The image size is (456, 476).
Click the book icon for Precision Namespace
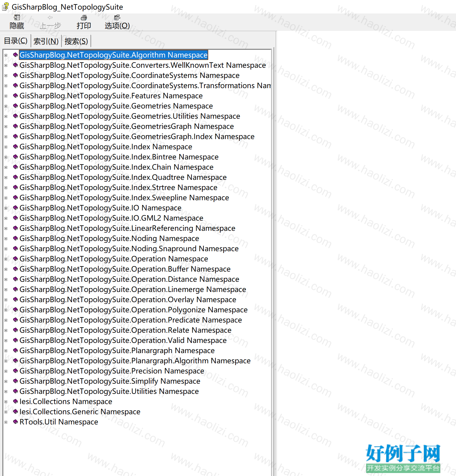pos(16,371)
